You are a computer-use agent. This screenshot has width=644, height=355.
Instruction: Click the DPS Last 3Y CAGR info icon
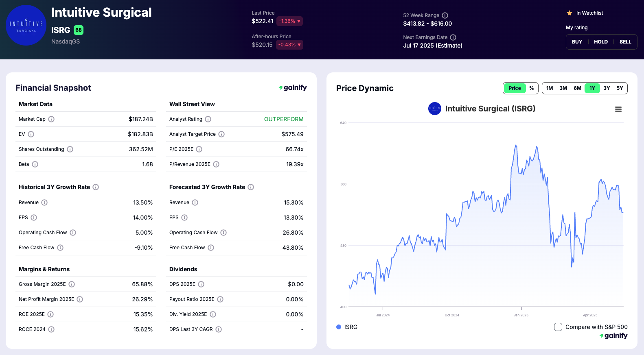coord(219,329)
